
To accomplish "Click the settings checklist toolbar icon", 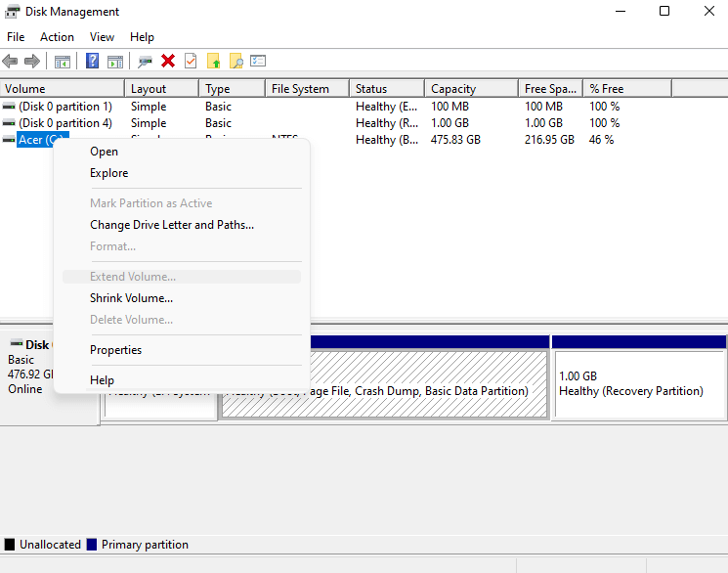I will pos(258,61).
